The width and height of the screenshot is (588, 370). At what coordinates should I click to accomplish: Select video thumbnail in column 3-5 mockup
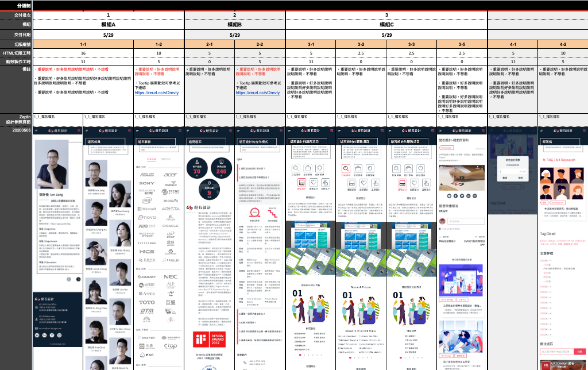tap(461, 179)
